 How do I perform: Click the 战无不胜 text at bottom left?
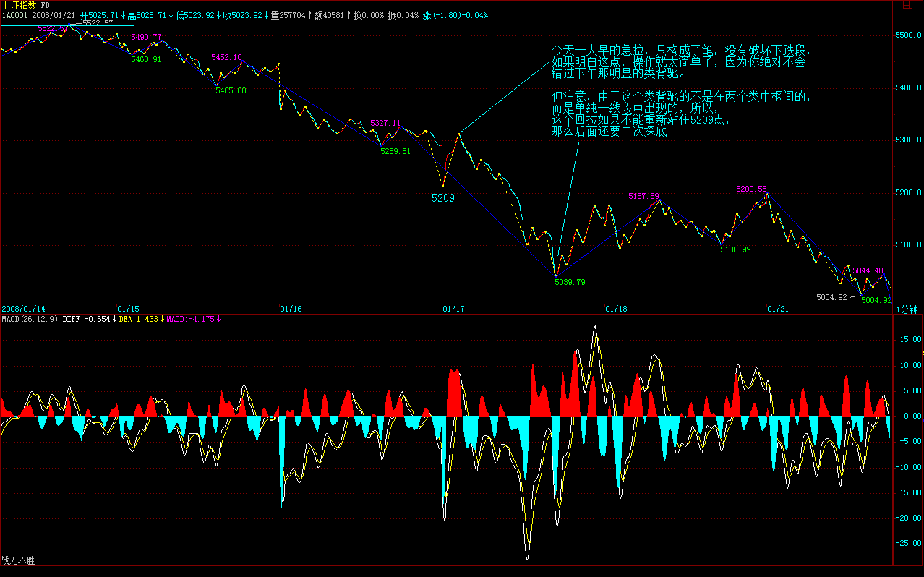[x=18, y=560]
